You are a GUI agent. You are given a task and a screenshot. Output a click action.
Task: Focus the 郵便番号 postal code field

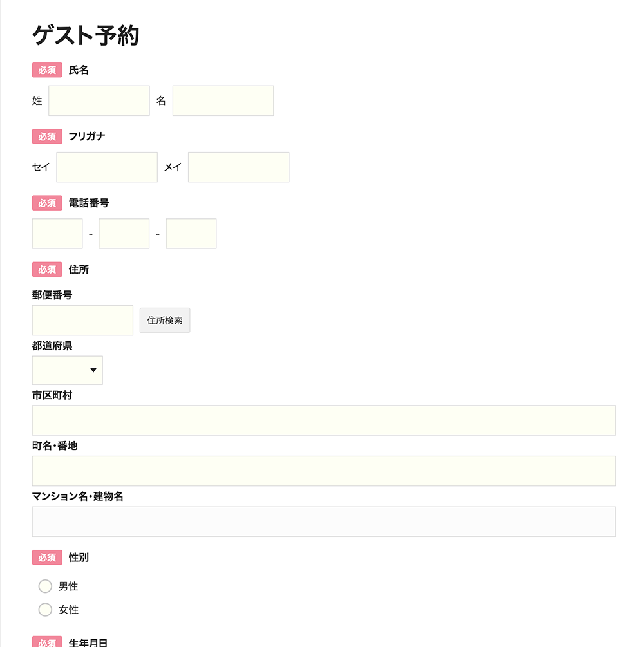click(x=82, y=321)
